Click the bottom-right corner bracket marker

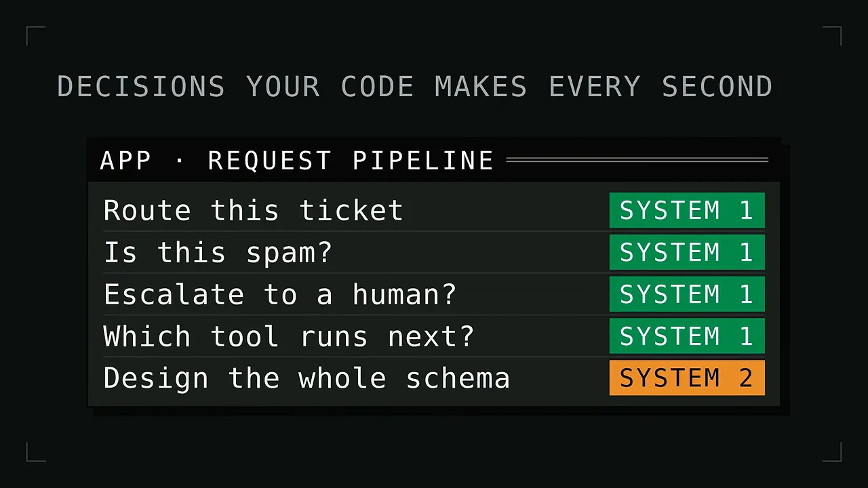pyautogui.click(x=832, y=452)
